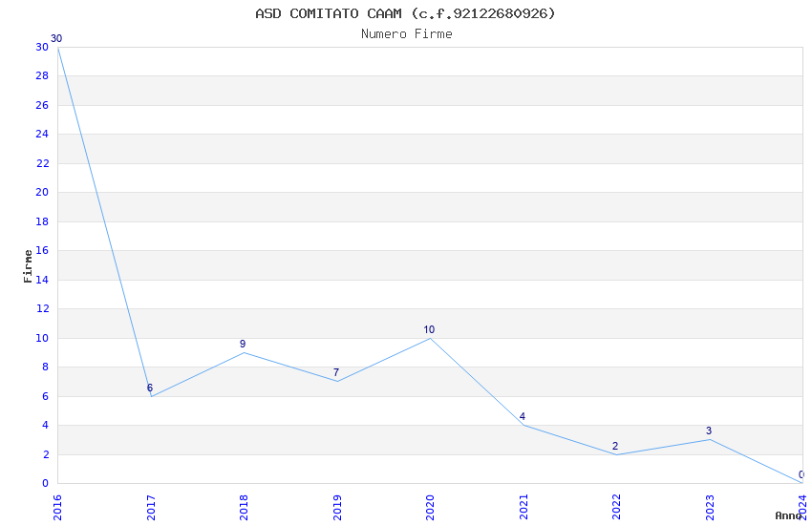The image size is (812, 525).
Task: Click the y-axis tick value 20
Action: [x=42, y=193]
